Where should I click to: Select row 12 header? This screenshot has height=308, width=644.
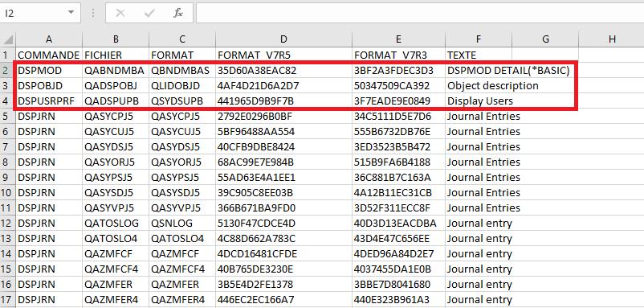[8, 223]
